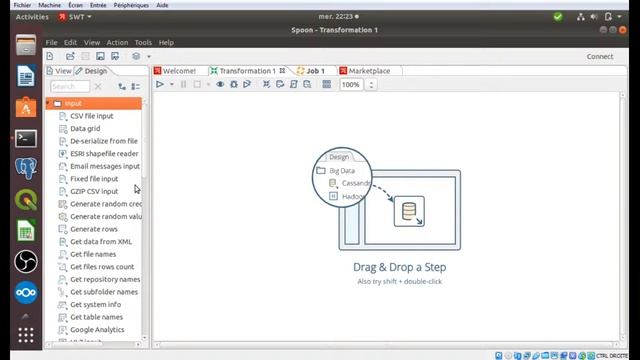Select the Generate rows step
Viewport: 640px width, 360px height.
pos(94,229)
